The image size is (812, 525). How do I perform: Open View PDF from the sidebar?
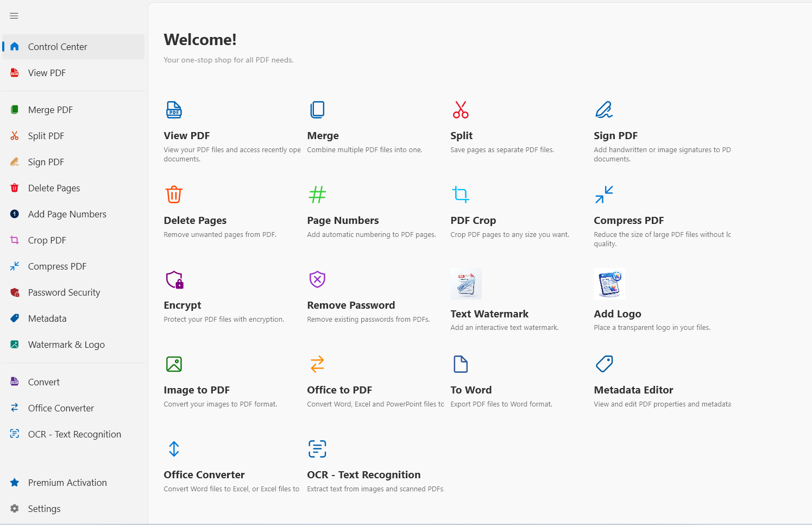coord(73,73)
